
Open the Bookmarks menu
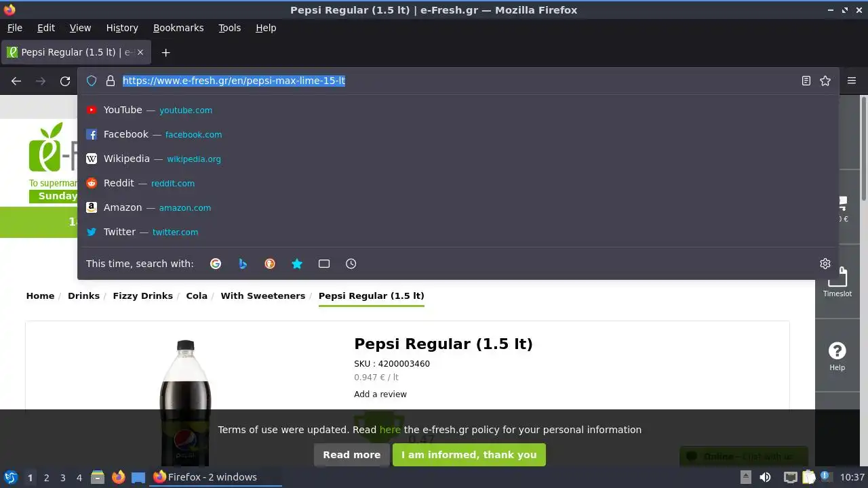(x=178, y=28)
